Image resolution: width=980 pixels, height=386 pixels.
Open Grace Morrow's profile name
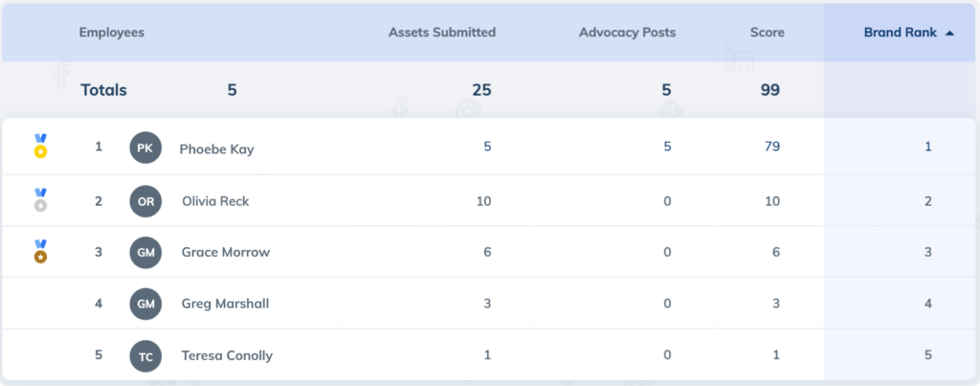226,253
